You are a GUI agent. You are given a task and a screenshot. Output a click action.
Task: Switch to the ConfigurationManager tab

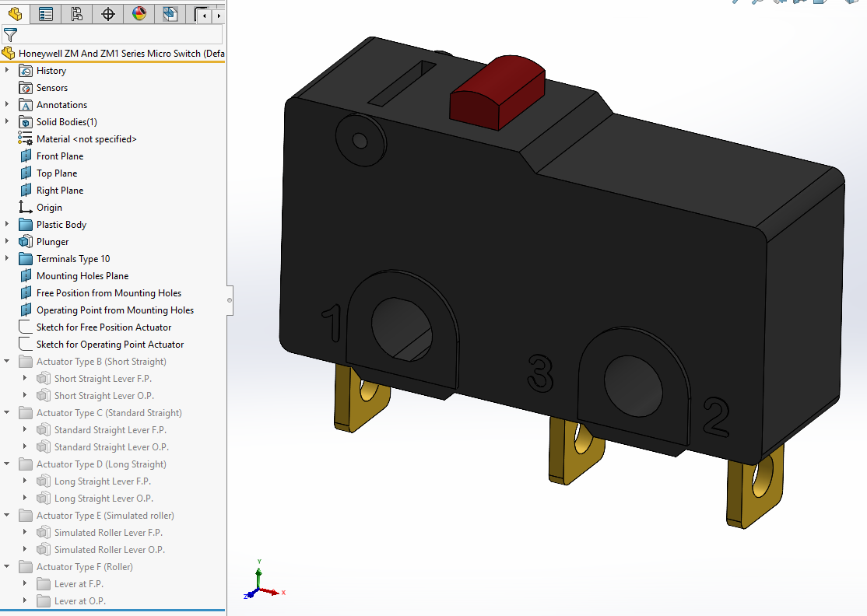(x=77, y=14)
